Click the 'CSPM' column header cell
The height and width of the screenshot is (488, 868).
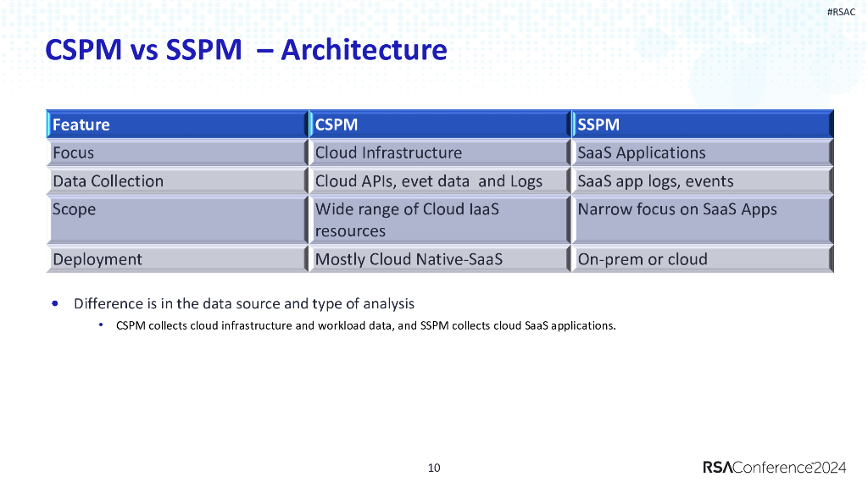pos(440,124)
